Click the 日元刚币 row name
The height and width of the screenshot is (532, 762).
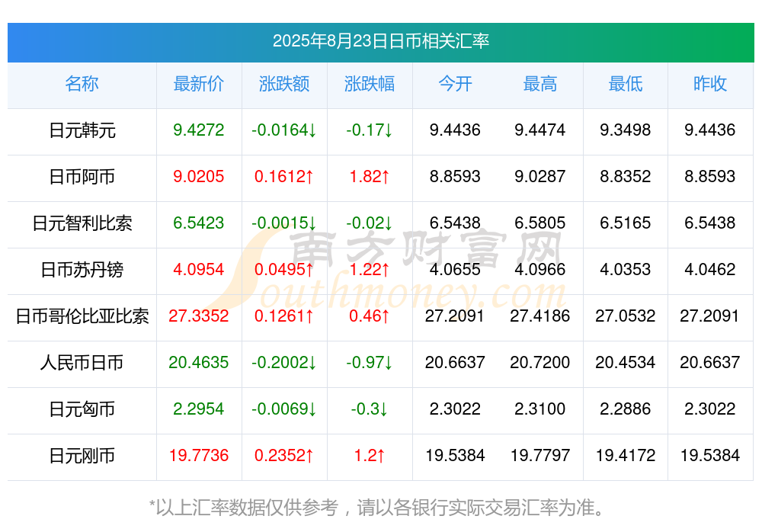tap(82, 456)
